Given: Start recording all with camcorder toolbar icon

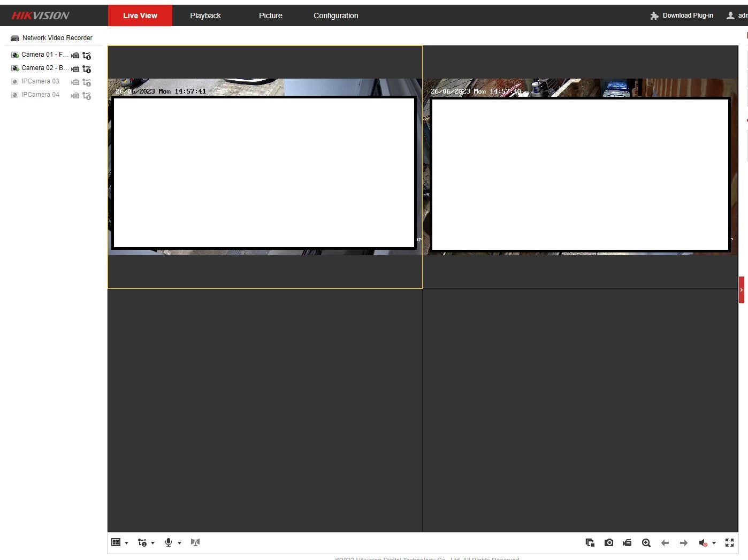Looking at the screenshot, I should pos(627,542).
